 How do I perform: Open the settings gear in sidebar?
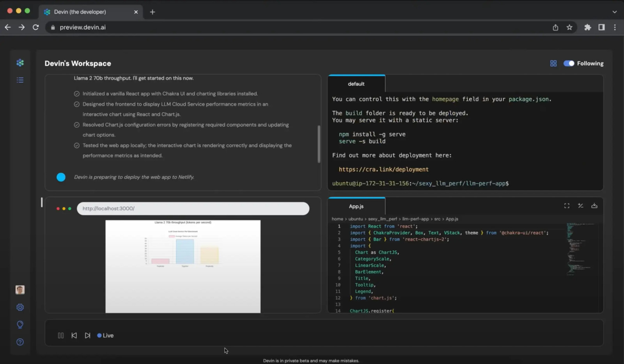[x=20, y=307]
